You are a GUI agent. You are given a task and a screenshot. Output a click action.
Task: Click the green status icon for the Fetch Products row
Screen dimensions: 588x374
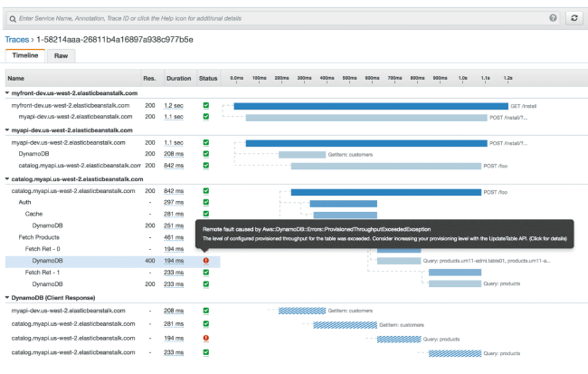206,237
